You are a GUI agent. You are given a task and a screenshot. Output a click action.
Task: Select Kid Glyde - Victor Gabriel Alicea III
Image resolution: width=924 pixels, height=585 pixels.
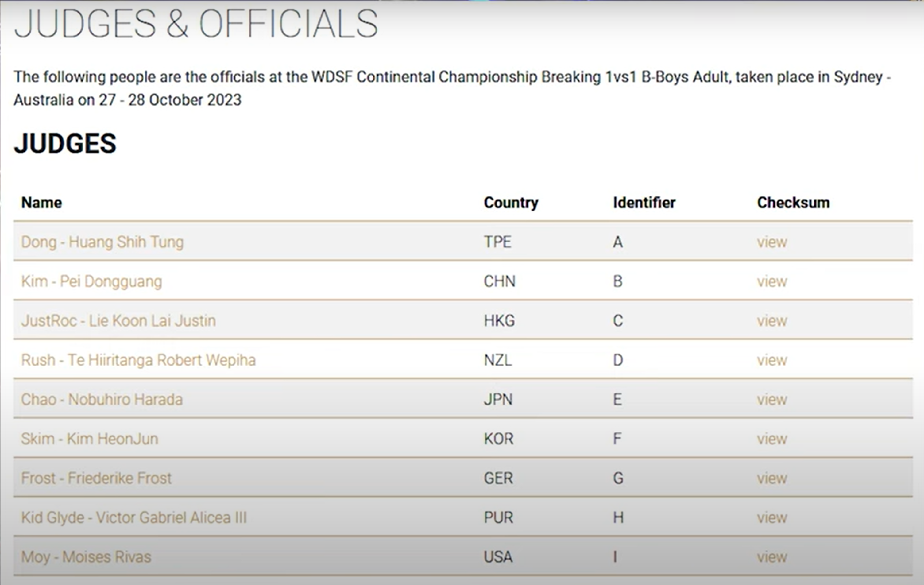pos(133,517)
